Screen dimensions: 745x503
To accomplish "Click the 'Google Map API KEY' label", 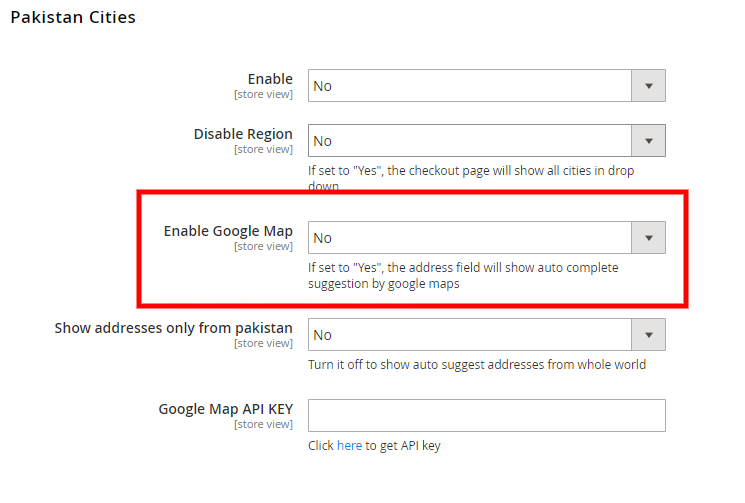I will pyautogui.click(x=226, y=409).
